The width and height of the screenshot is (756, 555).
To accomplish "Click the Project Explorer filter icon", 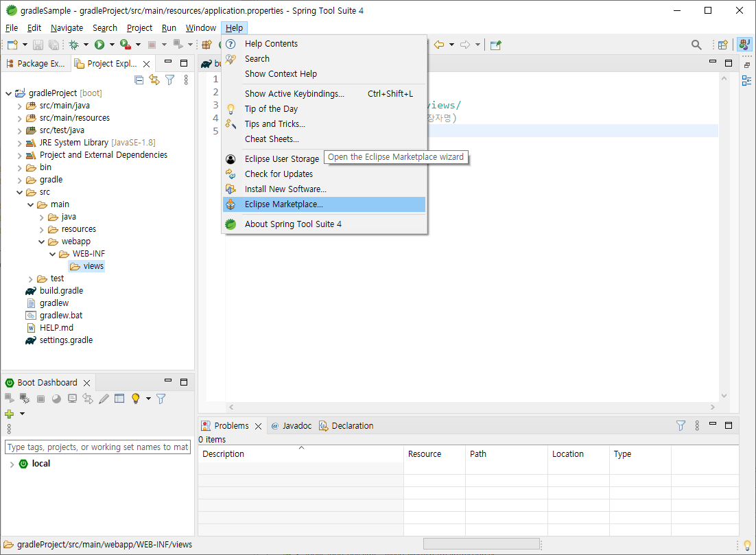I will point(169,80).
